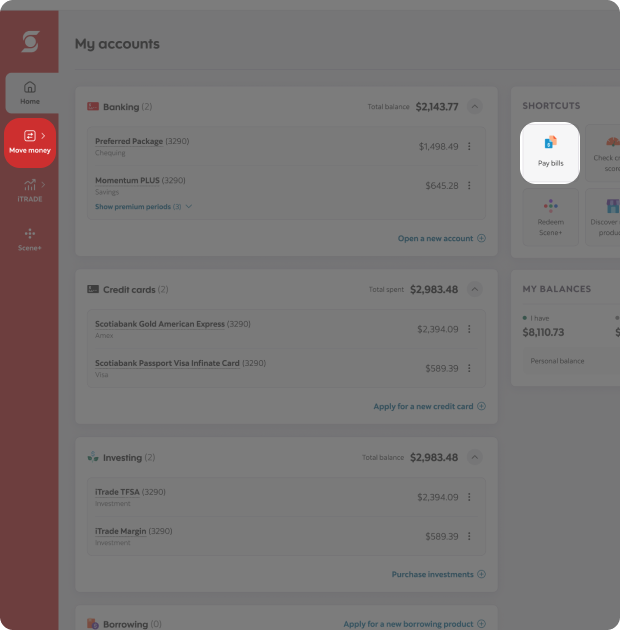This screenshot has height=630, width=620.
Task: Click the Redeem Scene+ shortcut
Action: point(550,216)
